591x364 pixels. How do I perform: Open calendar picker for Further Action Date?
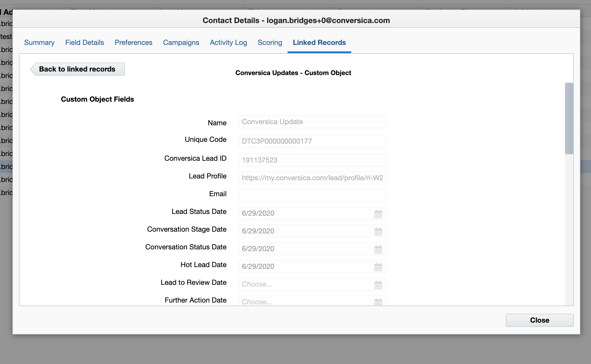[x=378, y=302]
